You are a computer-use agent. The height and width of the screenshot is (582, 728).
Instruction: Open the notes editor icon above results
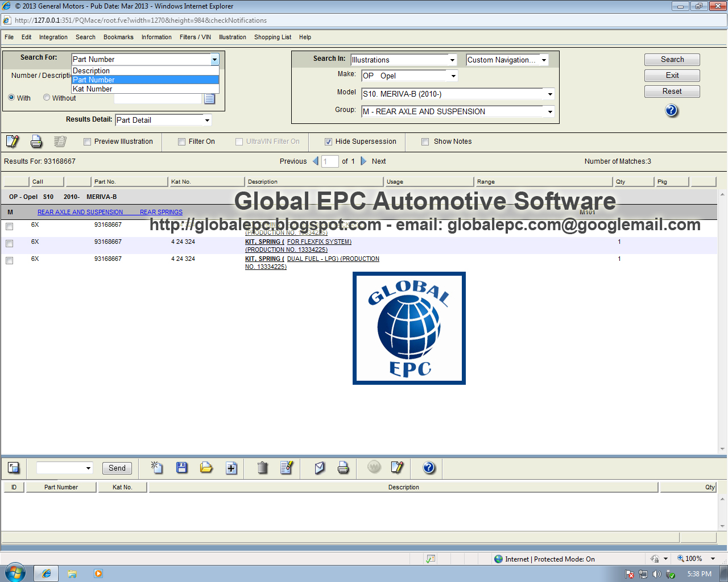(13, 142)
